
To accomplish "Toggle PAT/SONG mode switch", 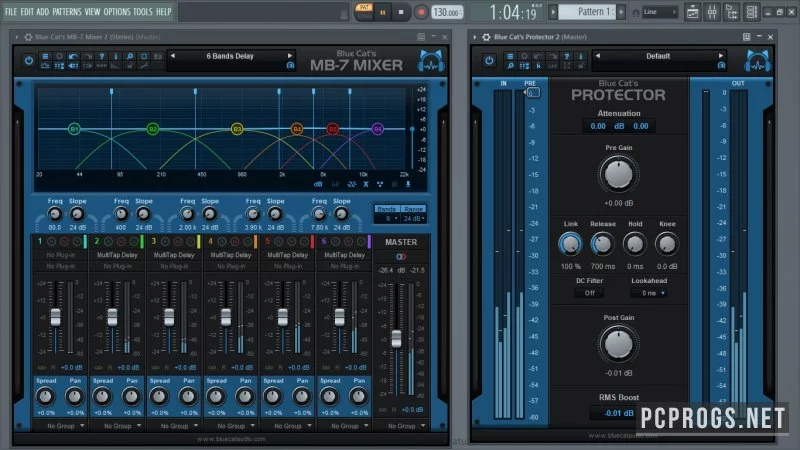I will point(364,12).
